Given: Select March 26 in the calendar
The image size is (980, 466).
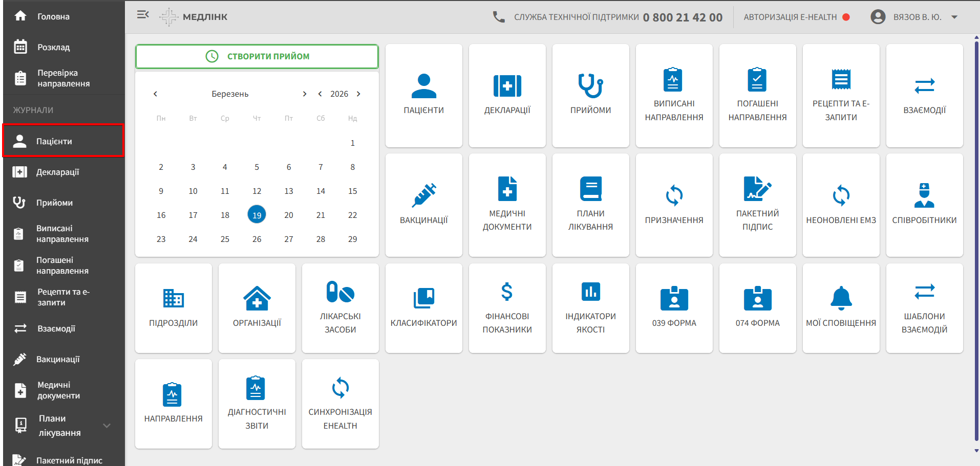Looking at the screenshot, I should pyautogui.click(x=257, y=239).
